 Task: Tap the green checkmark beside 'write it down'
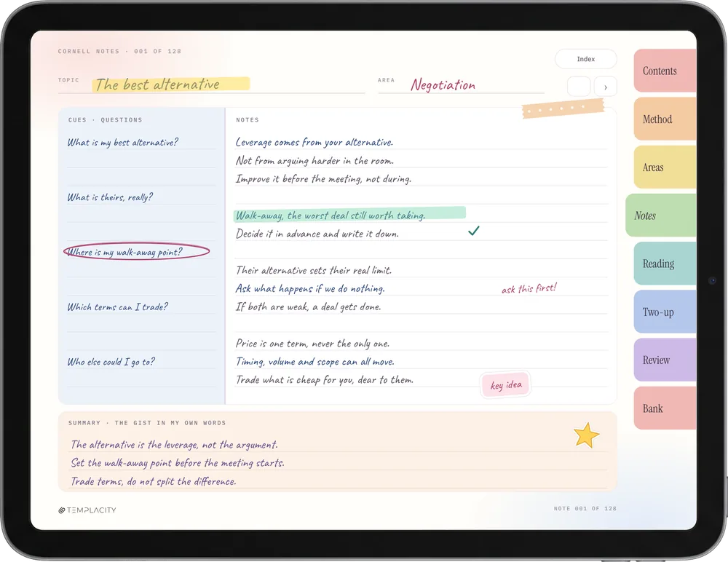pyautogui.click(x=474, y=230)
